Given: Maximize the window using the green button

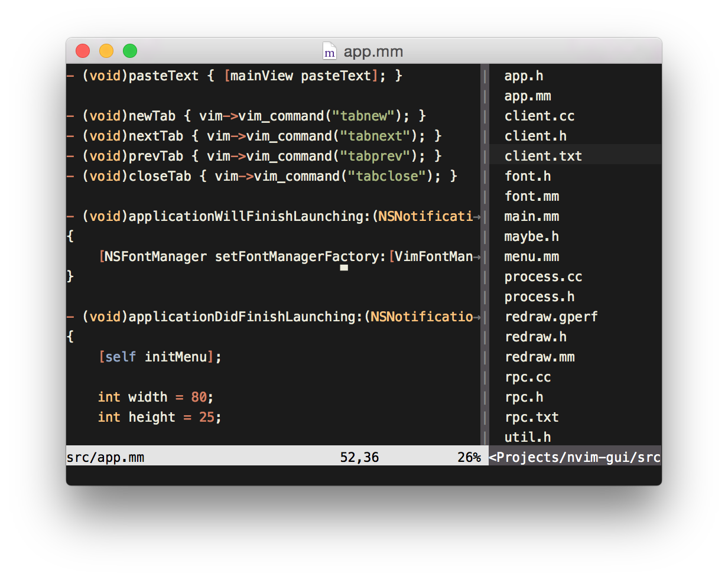Looking at the screenshot, I should (130, 51).
